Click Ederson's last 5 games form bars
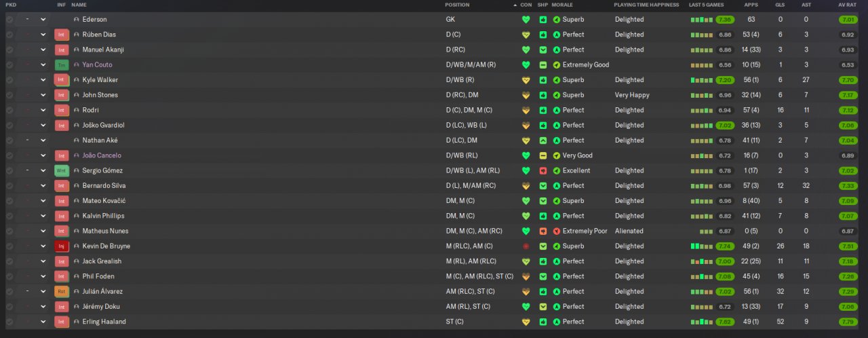The width and height of the screenshot is (868, 338). [702, 20]
